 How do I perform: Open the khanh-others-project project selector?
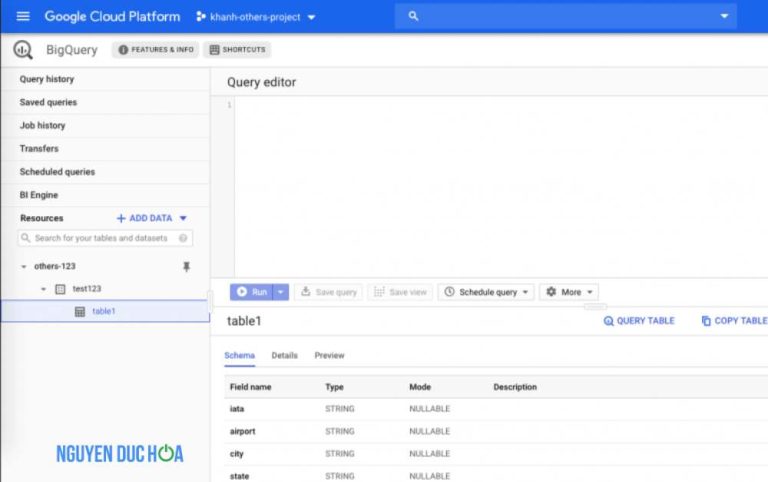(x=256, y=17)
